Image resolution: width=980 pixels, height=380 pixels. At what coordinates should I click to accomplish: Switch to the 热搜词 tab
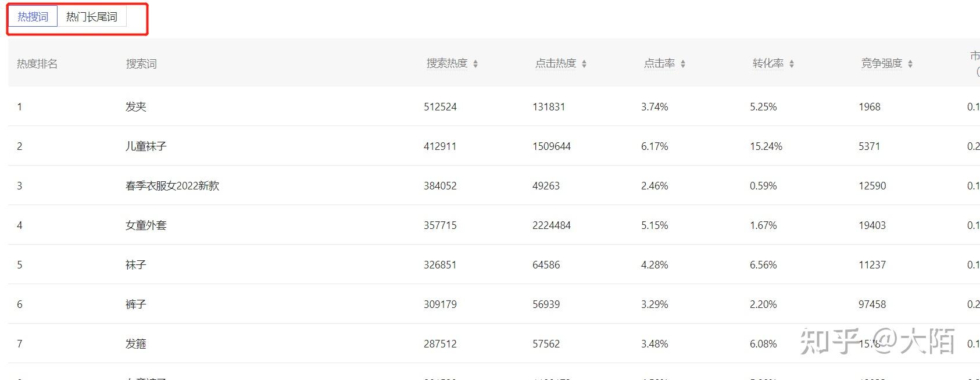(x=33, y=17)
